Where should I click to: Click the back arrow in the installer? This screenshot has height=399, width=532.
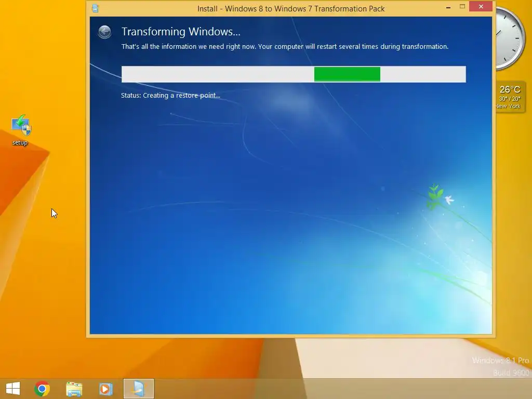click(x=104, y=32)
